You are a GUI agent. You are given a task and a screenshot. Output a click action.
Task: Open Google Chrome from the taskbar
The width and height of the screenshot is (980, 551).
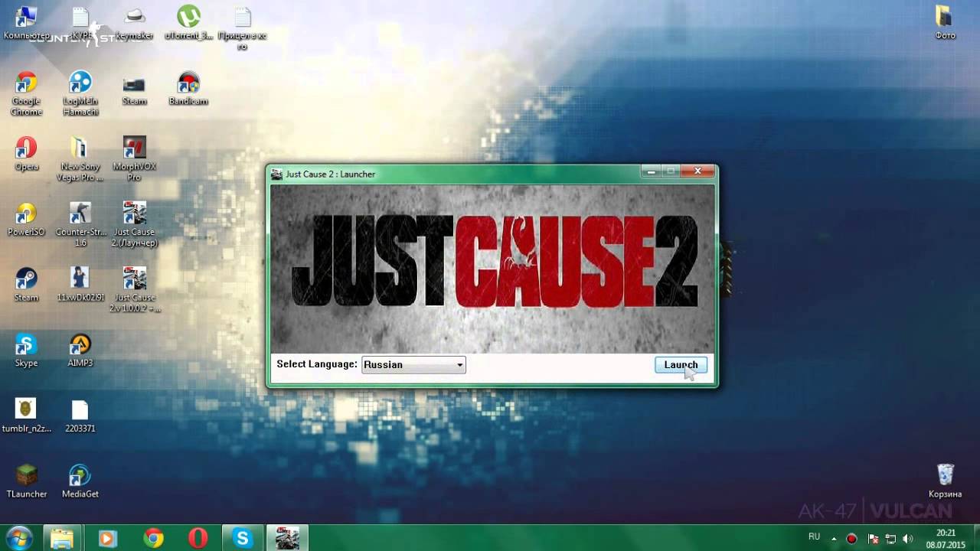coord(153,538)
